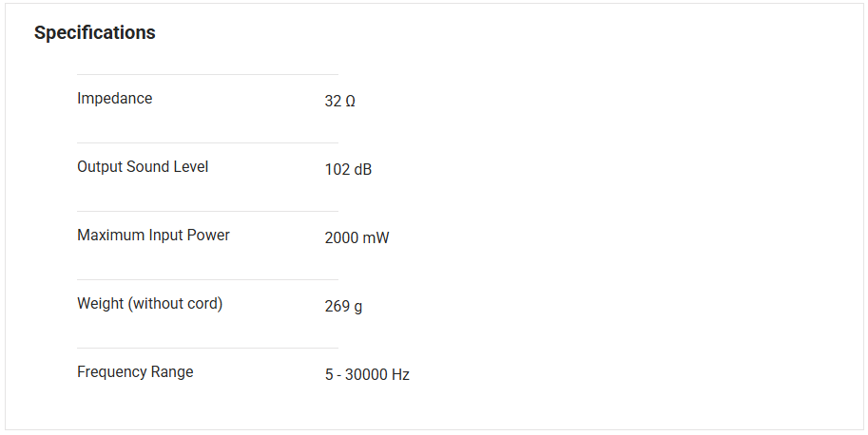Screen dimensions: 868x435
Task: Click the 102 dB value
Action: click(348, 170)
